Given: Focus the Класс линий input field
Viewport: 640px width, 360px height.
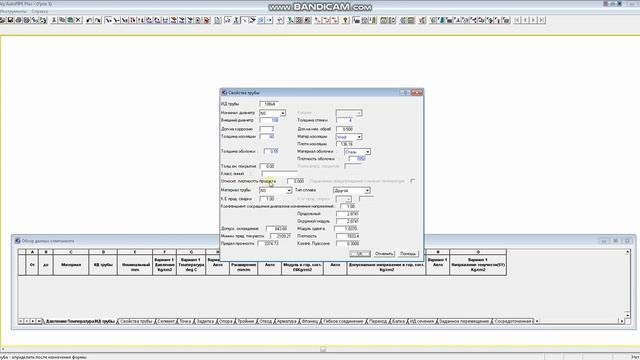Looking at the screenshot, I should tap(280, 173).
